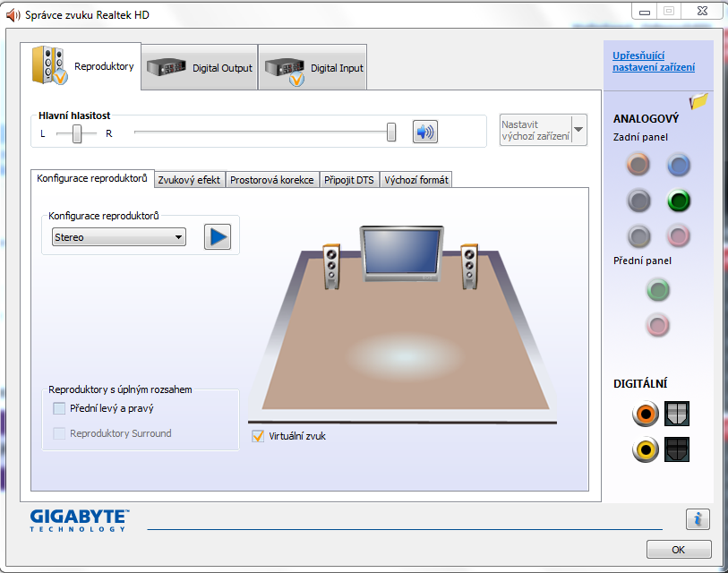This screenshot has width=728, height=573.
Task: Click the yellow digital coaxial connector
Action: click(646, 449)
